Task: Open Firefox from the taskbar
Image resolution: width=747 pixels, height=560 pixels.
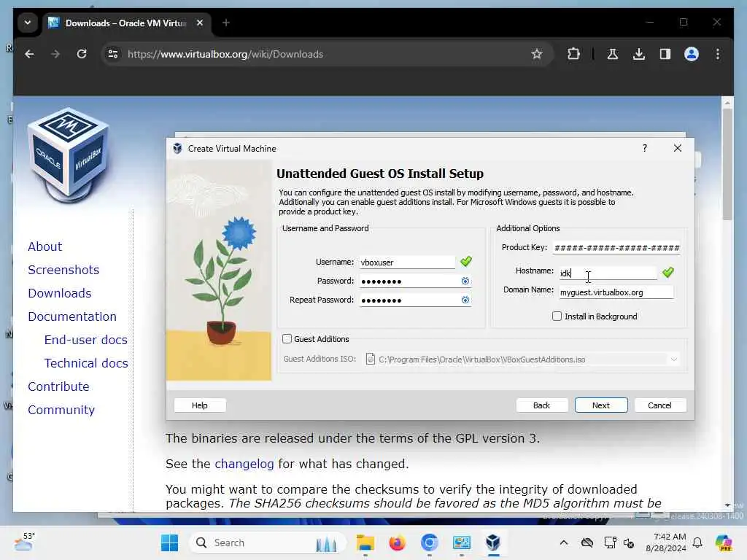Action: [397, 542]
